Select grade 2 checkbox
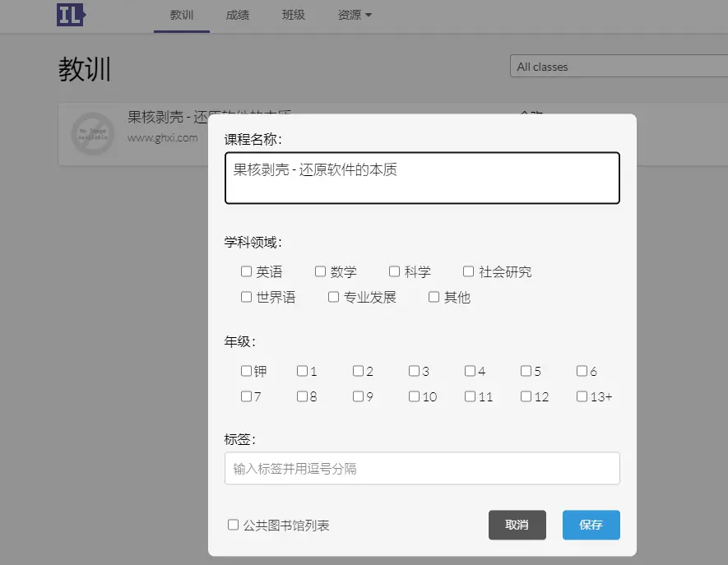This screenshot has width=728, height=565. (358, 370)
